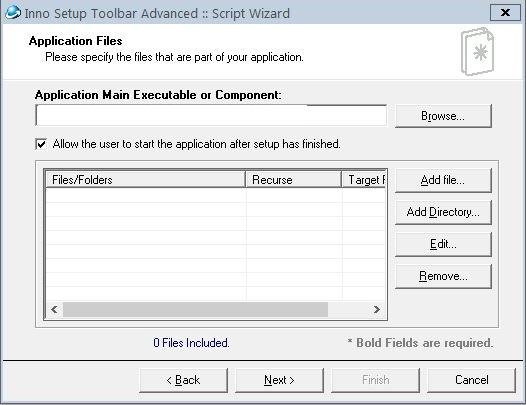Click the Recurse column header

coord(293,180)
